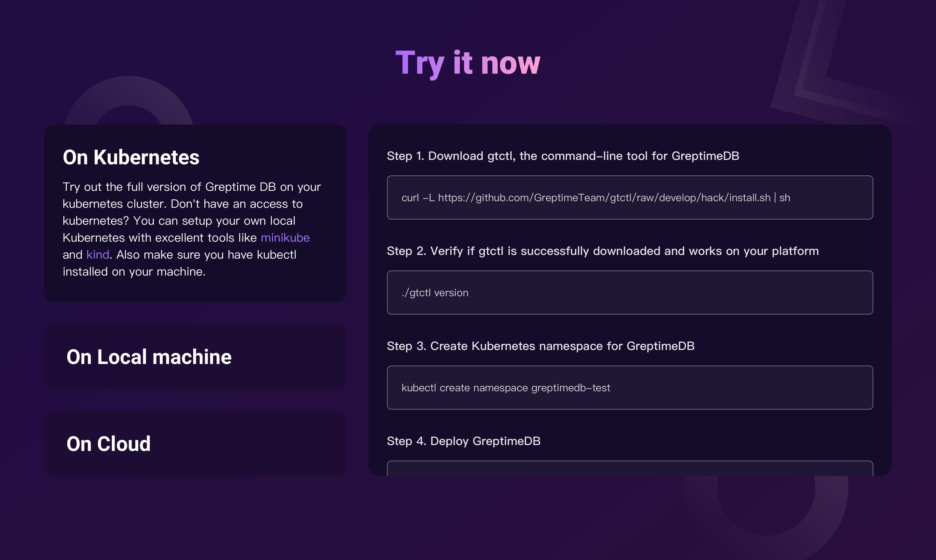Screen dimensions: 936x560
Task: Click the Step 4 Deploy GreptimeDB heading
Action: coord(464,441)
